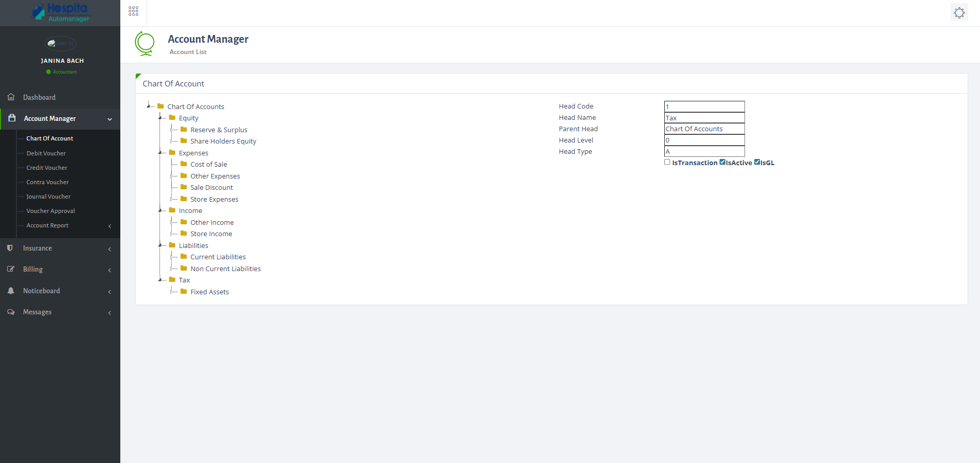Select Chart Of Account in the sidebar menu
Viewport: 980px width, 463px height.
(x=49, y=138)
